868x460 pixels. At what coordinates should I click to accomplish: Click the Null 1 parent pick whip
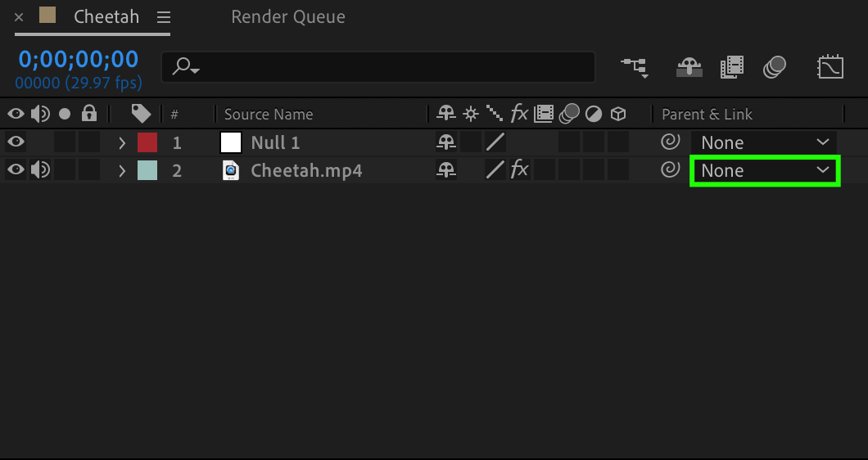[670, 142]
